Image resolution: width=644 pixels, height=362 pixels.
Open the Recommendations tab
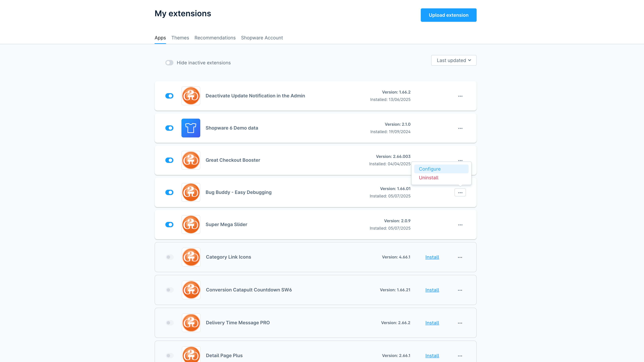(215, 38)
